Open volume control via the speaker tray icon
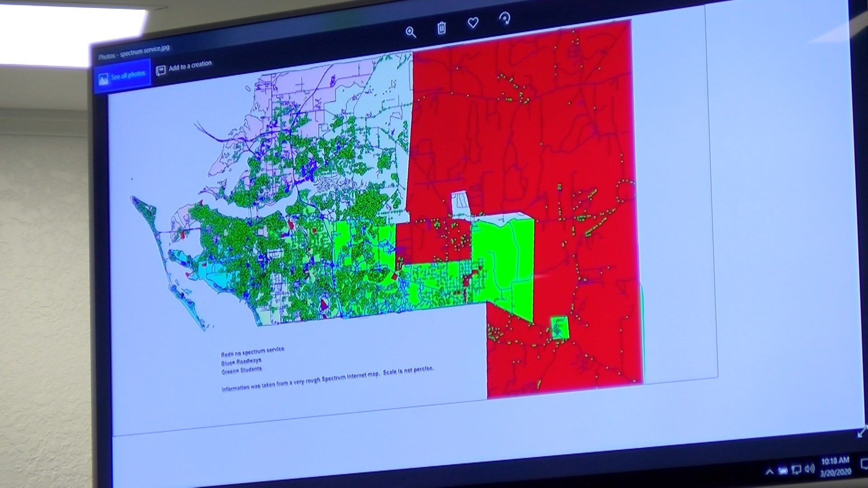The image size is (868, 488). (809, 468)
